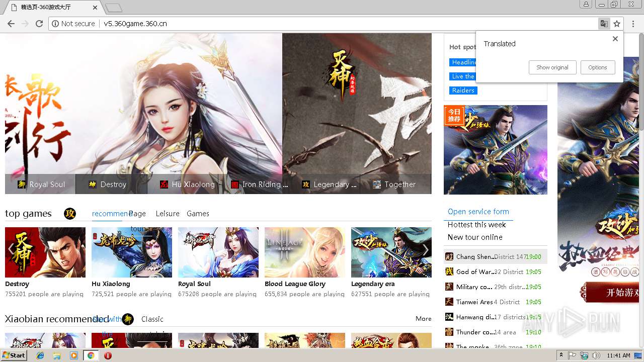Click the translate page icon in address bar
Viewport: 644px width, 362px height.
point(604,24)
